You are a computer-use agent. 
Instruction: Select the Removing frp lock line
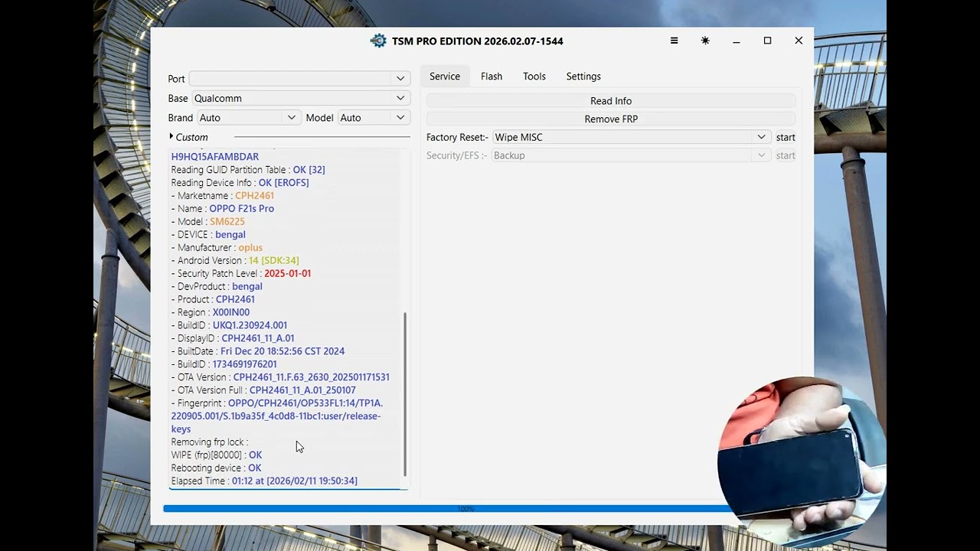coord(210,442)
